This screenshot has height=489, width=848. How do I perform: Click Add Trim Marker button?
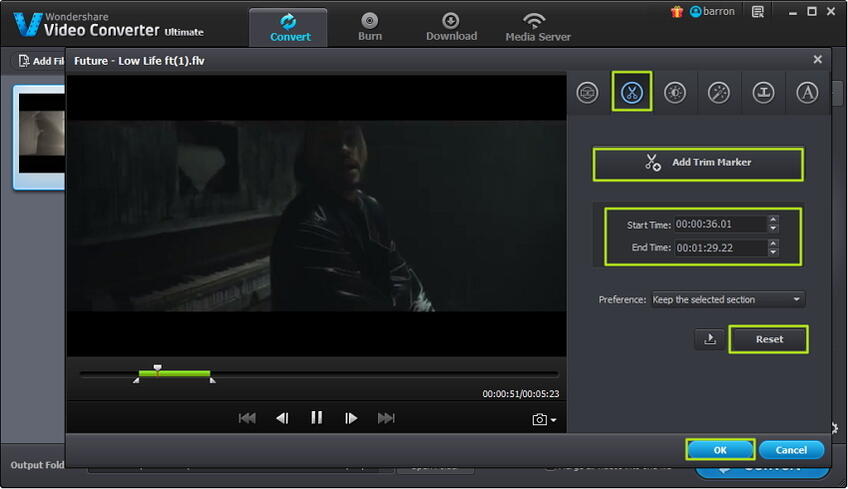click(x=698, y=163)
